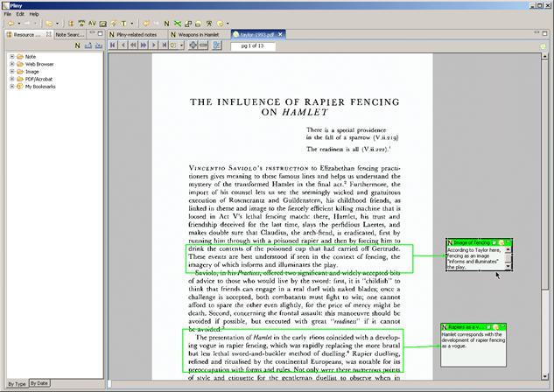The image size is (554, 392).
Task: Go to first page of the PDF
Action: click(x=113, y=45)
